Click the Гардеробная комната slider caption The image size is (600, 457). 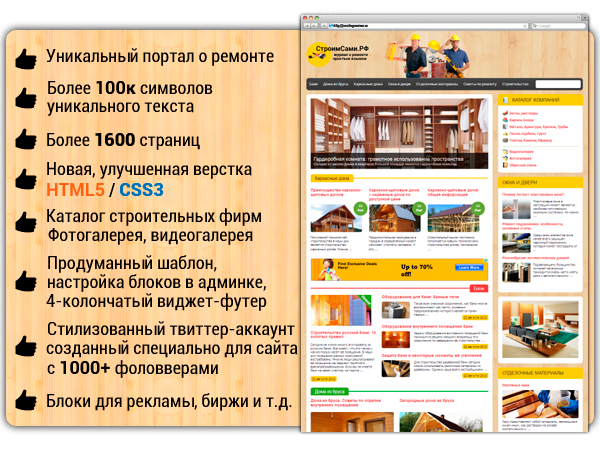(388, 159)
